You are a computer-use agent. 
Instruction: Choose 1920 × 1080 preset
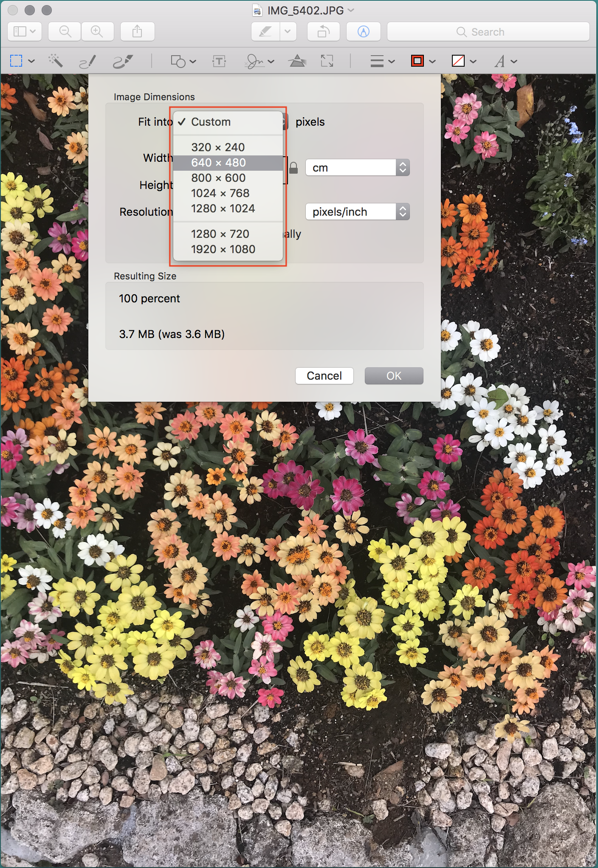click(x=228, y=249)
